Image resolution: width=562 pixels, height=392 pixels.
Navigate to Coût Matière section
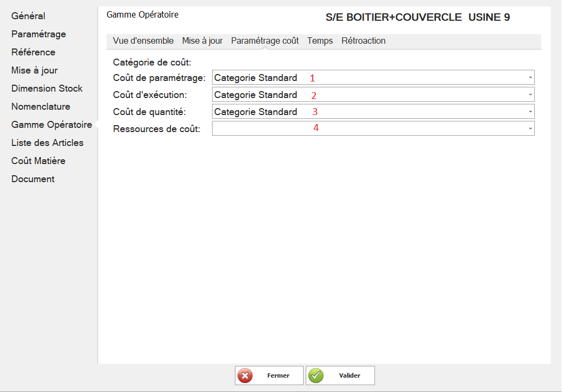click(38, 161)
